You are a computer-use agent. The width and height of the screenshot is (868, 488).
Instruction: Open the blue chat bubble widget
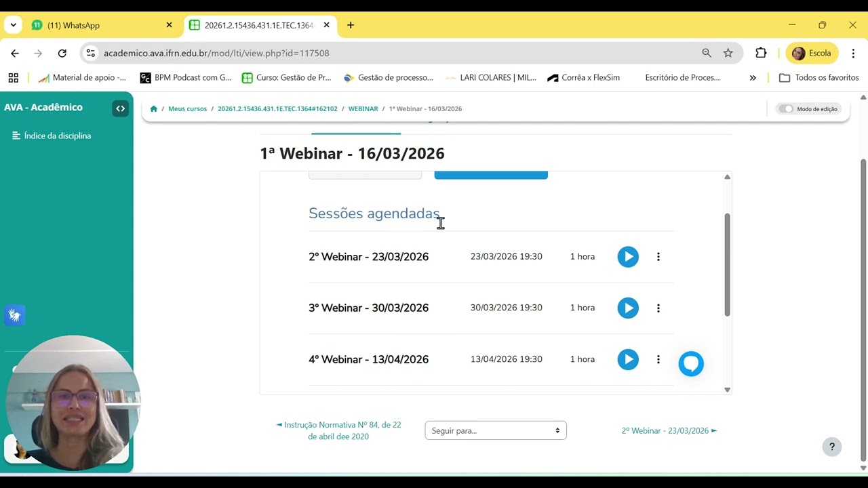(691, 364)
